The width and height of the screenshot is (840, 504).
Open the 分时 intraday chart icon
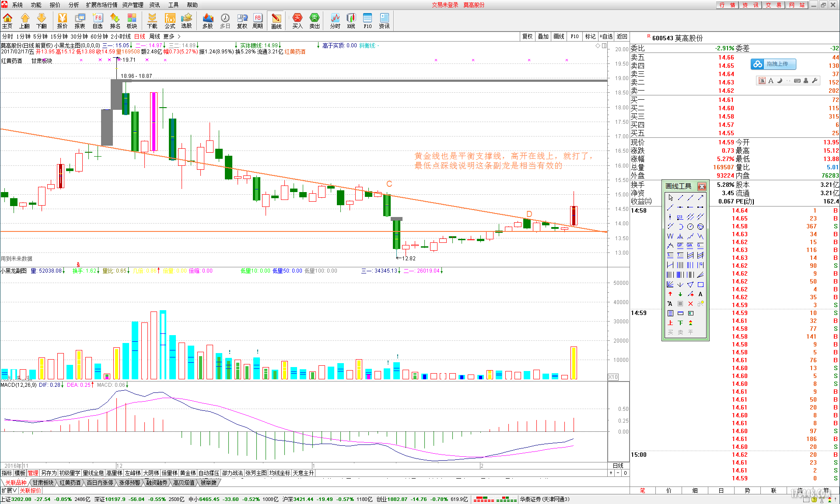[335, 21]
